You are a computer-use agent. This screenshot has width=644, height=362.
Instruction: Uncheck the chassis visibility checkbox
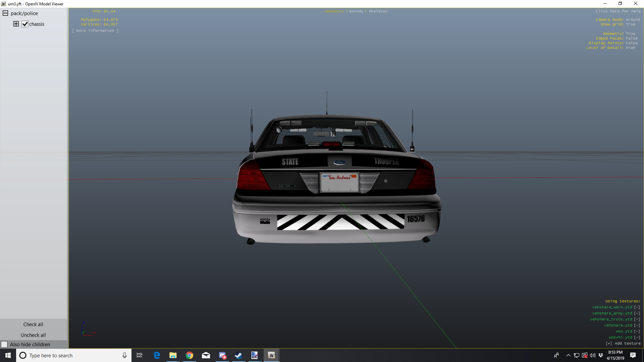[x=25, y=24]
